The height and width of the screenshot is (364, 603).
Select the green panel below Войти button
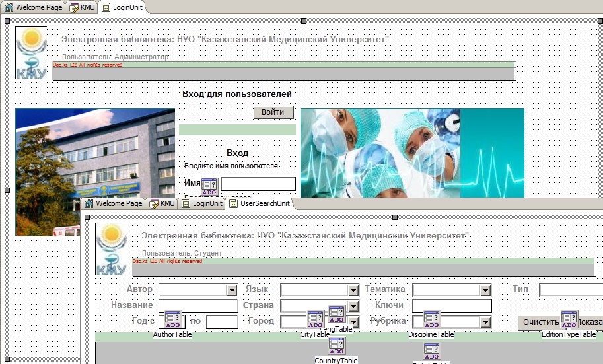click(x=237, y=129)
